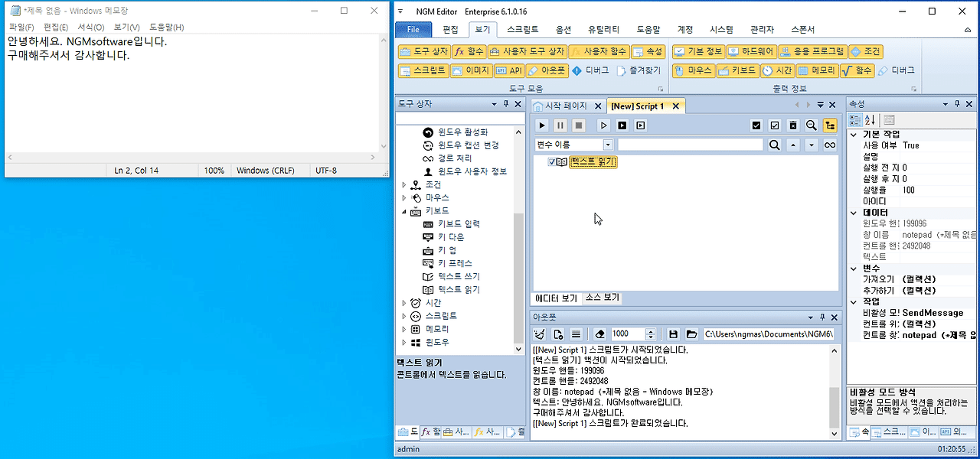The height and width of the screenshot is (459, 980).
Task: Click the step-run outlined play icon
Action: (603, 125)
